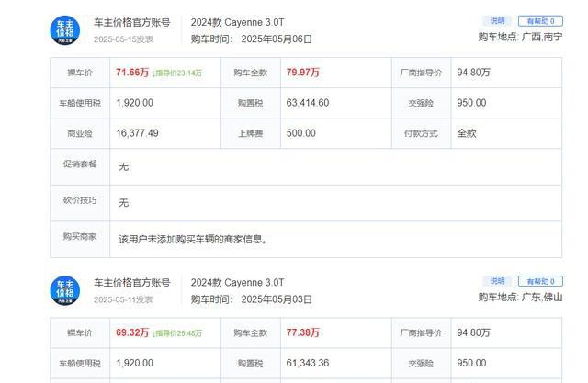
Task: Click the 950.00 交强险 value in the 南宁 post
Action: 471,103
